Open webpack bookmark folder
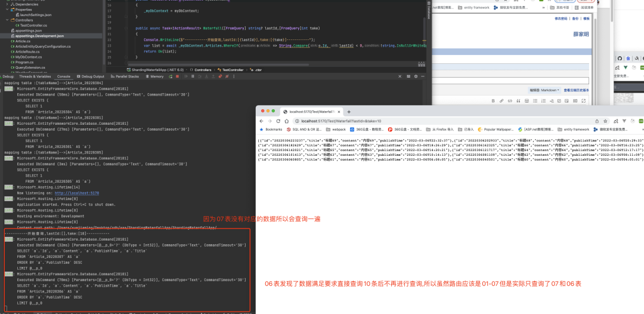644x314 pixels. (336, 129)
